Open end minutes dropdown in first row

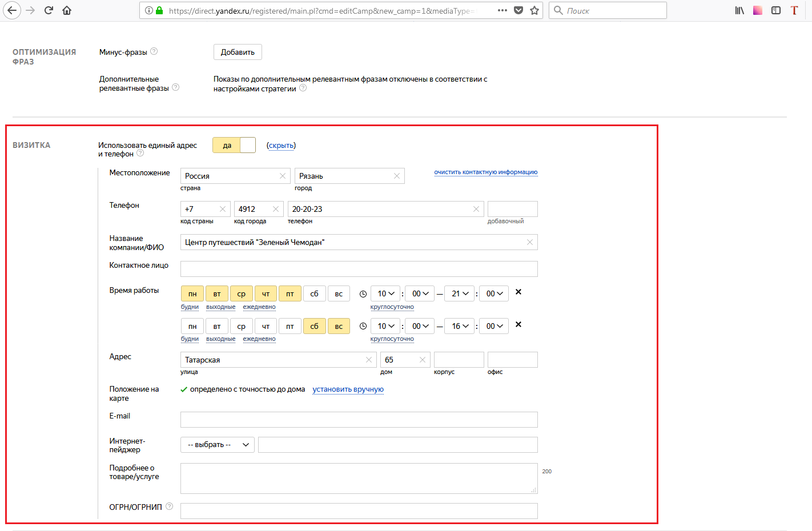[494, 293]
